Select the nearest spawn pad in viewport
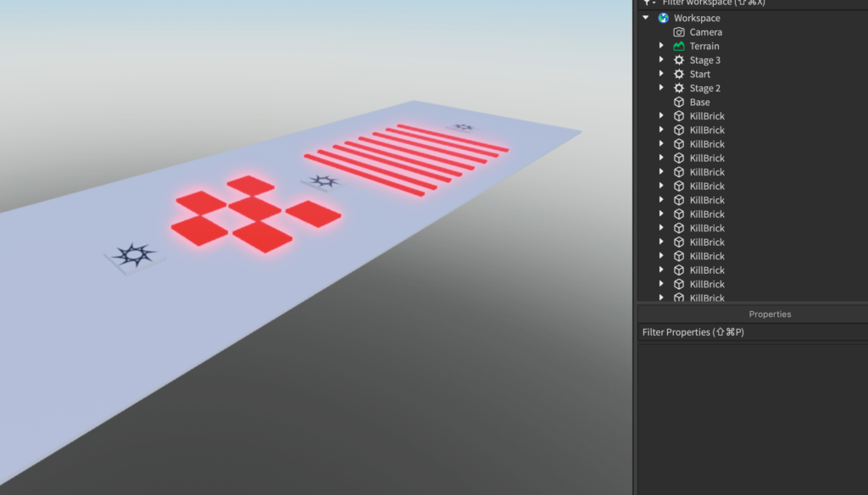 133,258
